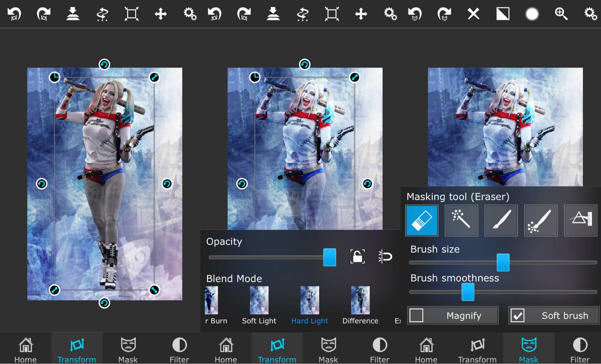Tap the white circle brush preview icon
This screenshot has height=364, width=601.
coord(532,14)
